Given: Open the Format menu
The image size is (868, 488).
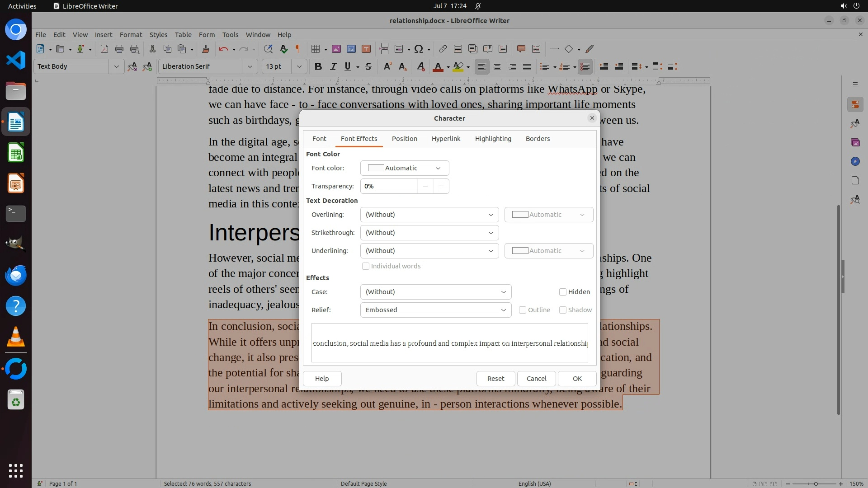Looking at the screenshot, I should (131, 34).
